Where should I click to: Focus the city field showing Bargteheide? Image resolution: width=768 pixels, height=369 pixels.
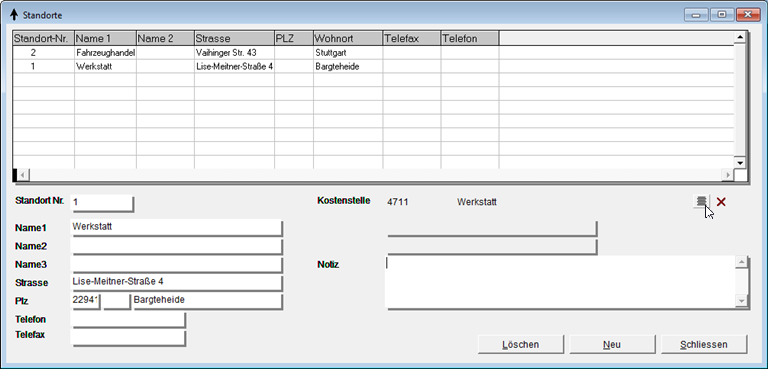pos(207,301)
